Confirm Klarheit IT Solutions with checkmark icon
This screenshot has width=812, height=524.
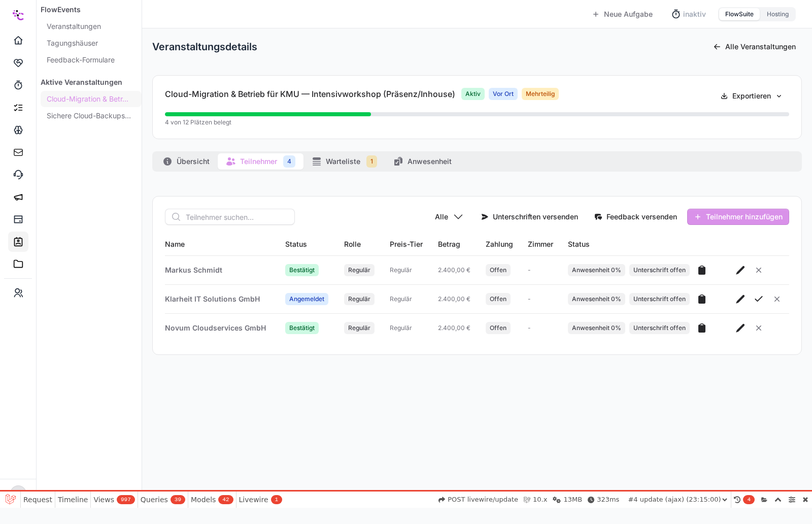759,299
